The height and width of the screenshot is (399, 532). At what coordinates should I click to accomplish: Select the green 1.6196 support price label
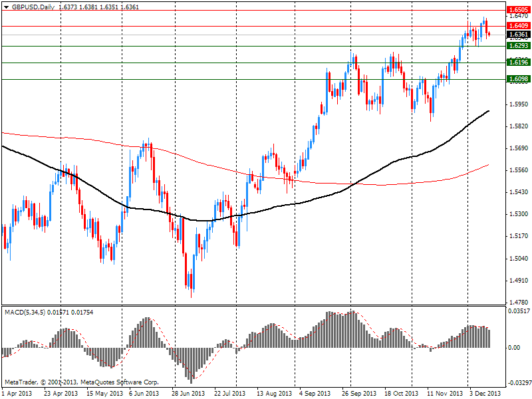tap(518, 63)
